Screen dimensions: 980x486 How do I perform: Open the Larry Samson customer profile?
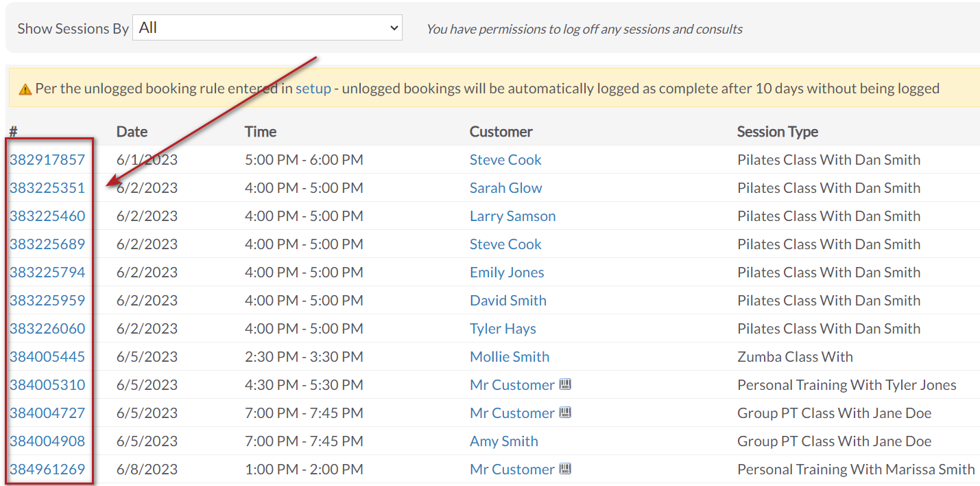click(x=512, y=216)
